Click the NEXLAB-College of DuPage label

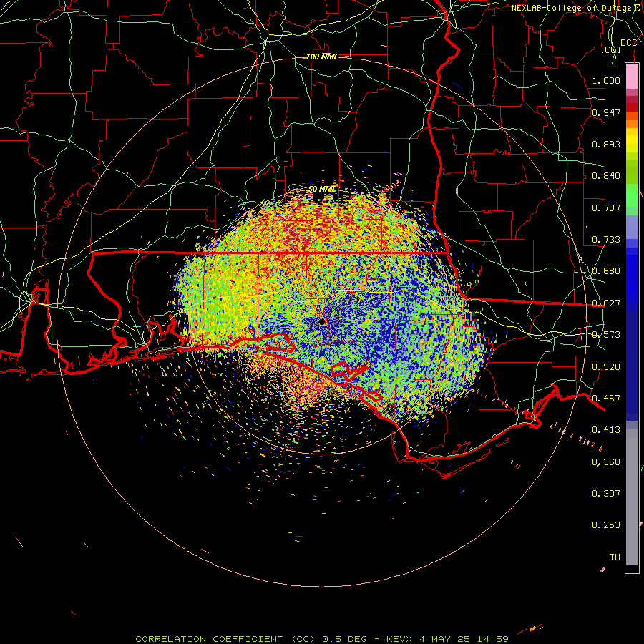coord(571,8)
